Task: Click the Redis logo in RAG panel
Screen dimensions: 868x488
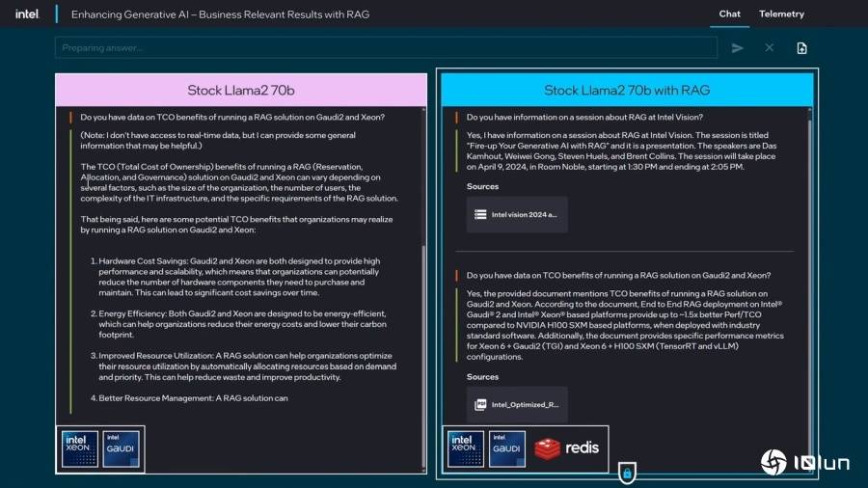Action: point(566,448)
